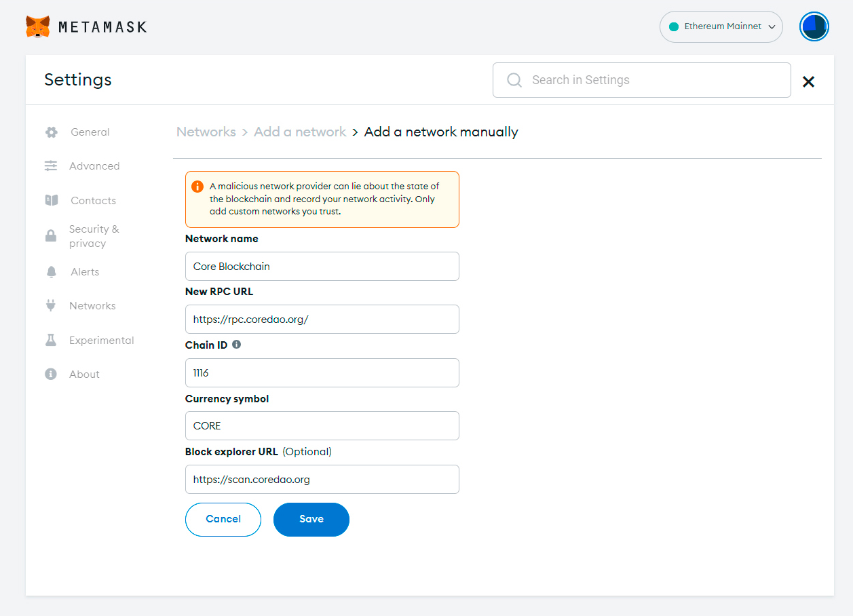
Task: Open the About settings tab
Action: [84, 374]
